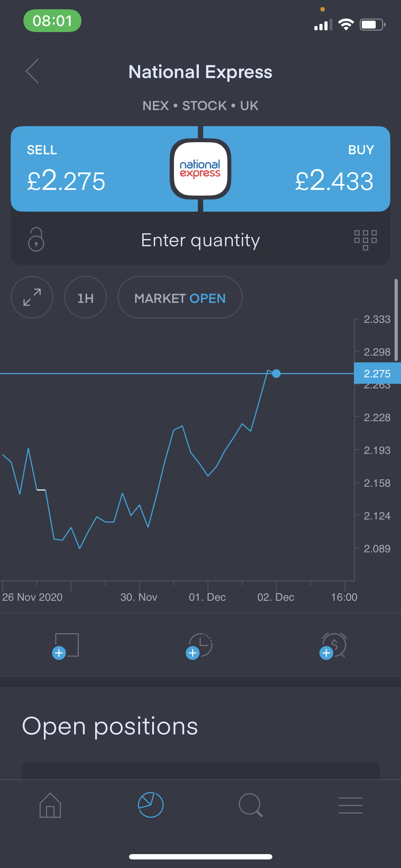The width and height of the screenshot is (401, 868).
Task: Add a new position with square plus icon
Action: 66,646
